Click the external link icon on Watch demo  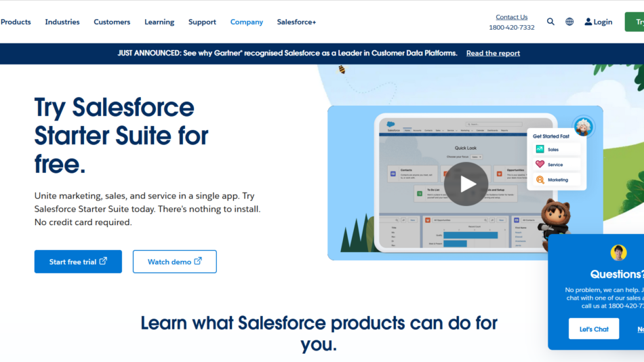198,261
